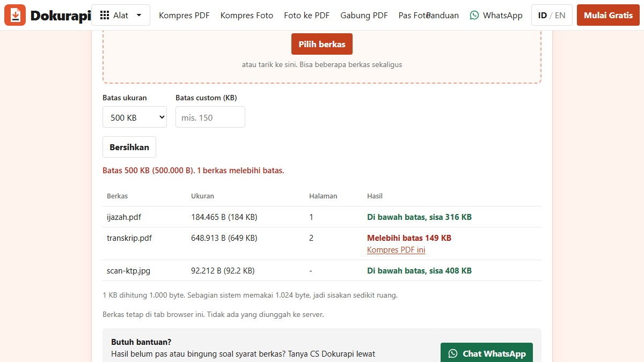Click the Bersihkan button
Viewport: 644px width, 362px height.
click(129, 147)
